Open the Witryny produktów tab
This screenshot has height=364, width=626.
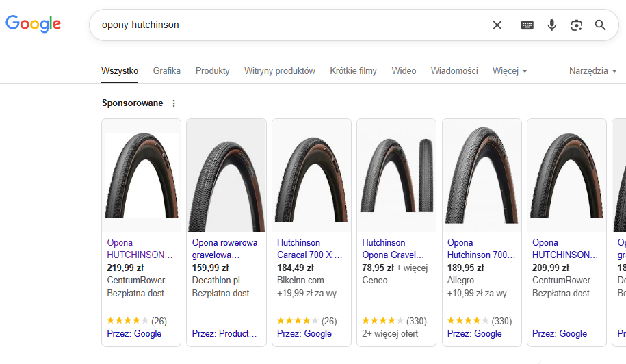pos(279,71)
